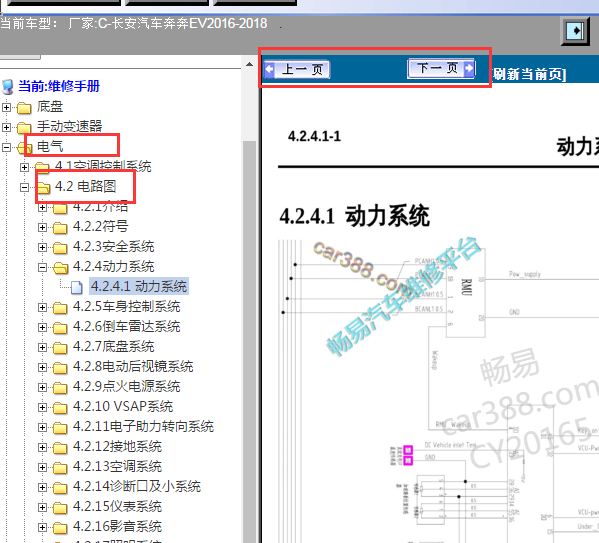Expand the 4.2.9点火电源系统 node

click(42, 387)
